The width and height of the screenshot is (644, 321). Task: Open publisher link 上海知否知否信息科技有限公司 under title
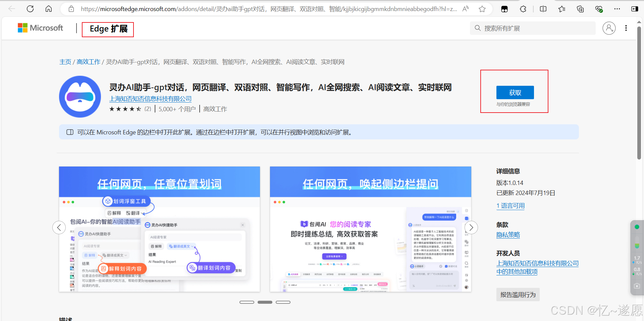pos(150,99)
